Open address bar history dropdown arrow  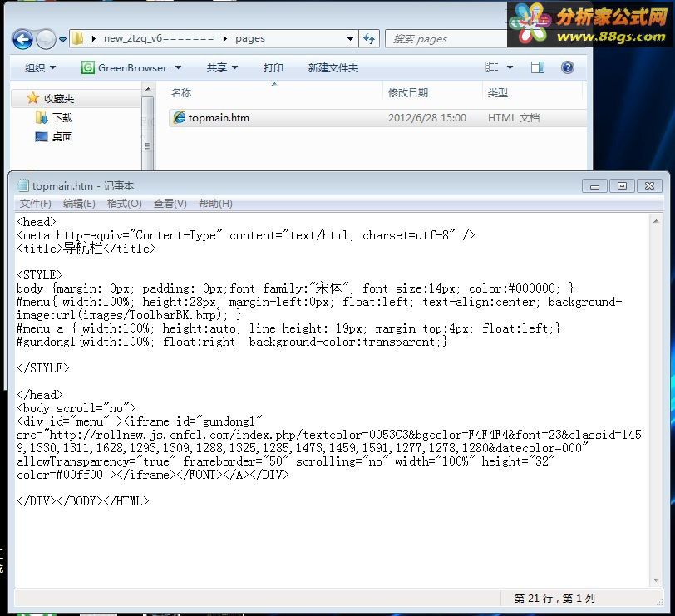351,39
